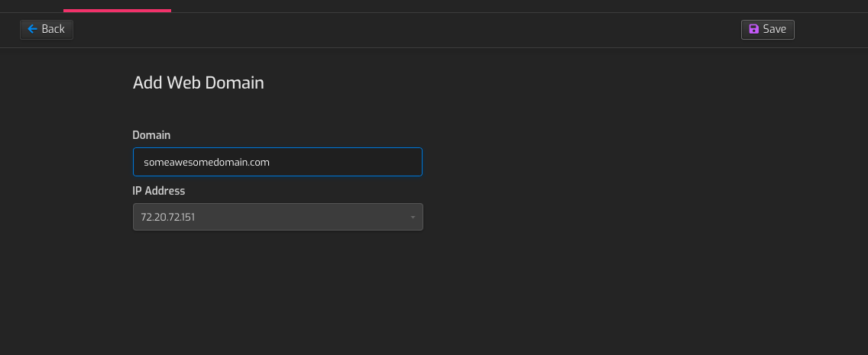This screenshot has width=868, height=355.
Task: Focus the Domain text field
Action: (x=277, y=162)
